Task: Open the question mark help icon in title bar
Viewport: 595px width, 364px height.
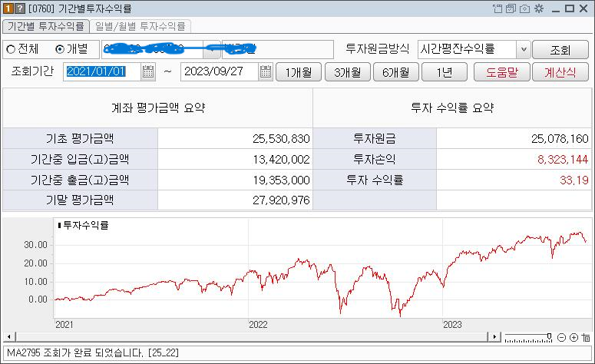Action: pos(19,8)
